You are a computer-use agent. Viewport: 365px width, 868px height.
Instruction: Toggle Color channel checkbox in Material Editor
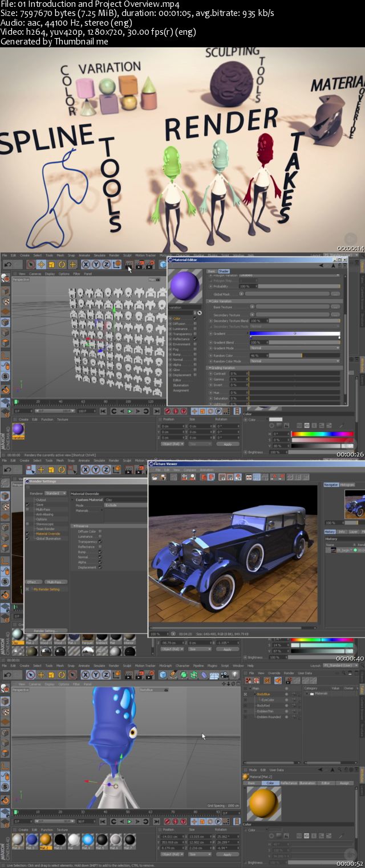[x=195, y=319]
